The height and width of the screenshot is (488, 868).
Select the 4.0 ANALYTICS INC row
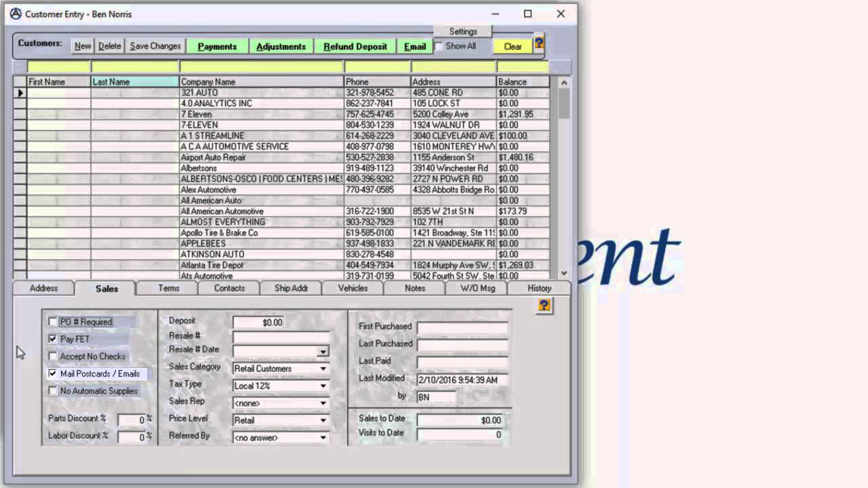(x=281, y=104)
